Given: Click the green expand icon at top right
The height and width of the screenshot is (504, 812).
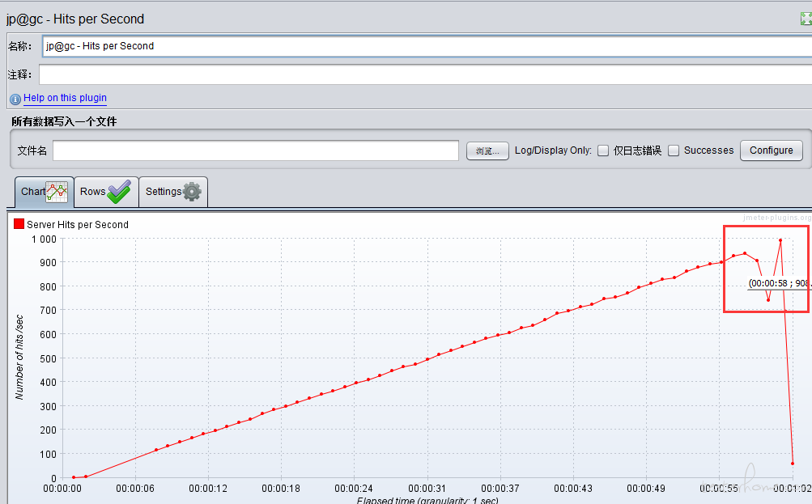Looking at the screenshot, I should (x=806, y=19).
